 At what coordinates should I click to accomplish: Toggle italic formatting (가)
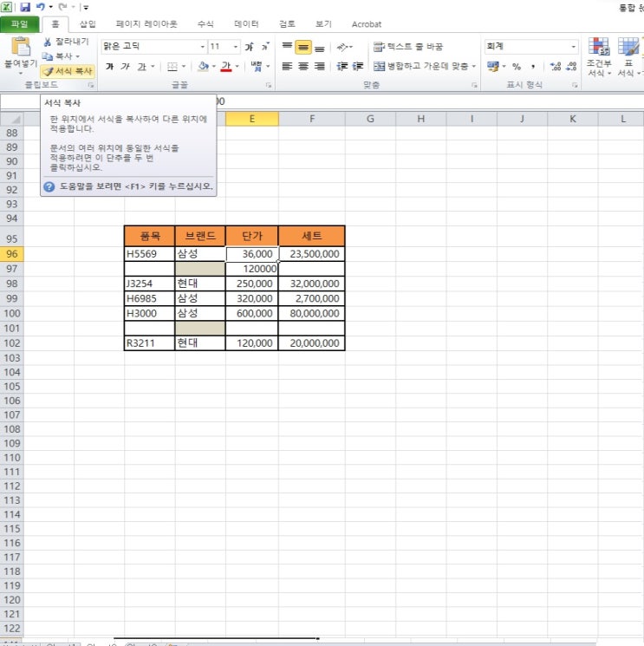click(126, 66)
